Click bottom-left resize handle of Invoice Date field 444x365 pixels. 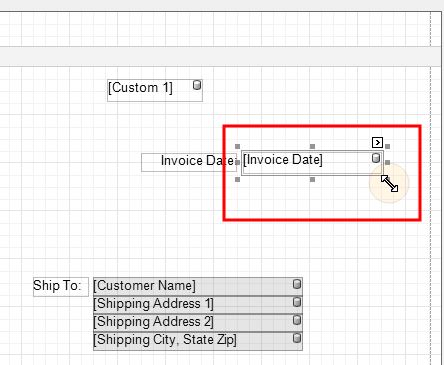pyautogui.click(x=238, y=180)
